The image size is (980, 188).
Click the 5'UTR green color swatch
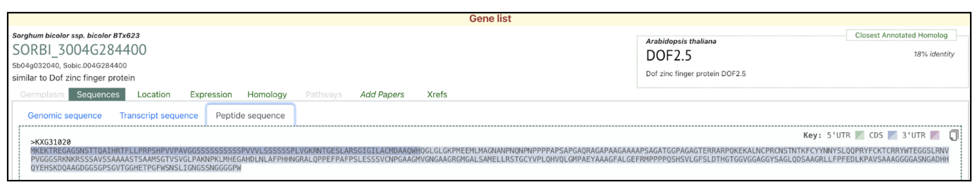[x=860, y=135]
